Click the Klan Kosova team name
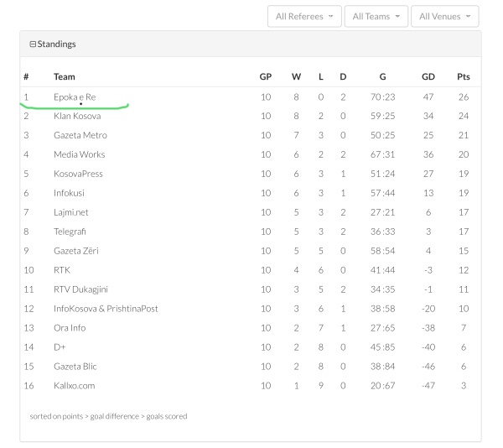503x448 pixels. (x=77, y=116)
